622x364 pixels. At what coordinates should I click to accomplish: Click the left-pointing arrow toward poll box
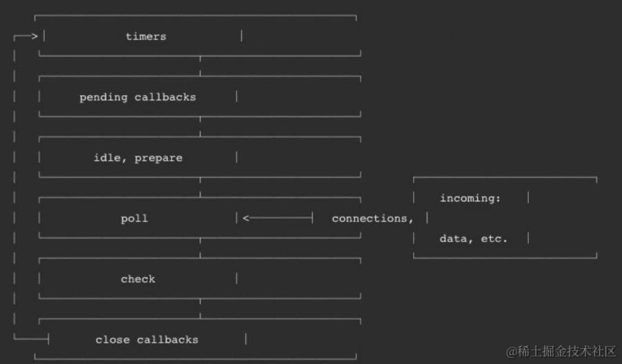click(x=248, y=219)
